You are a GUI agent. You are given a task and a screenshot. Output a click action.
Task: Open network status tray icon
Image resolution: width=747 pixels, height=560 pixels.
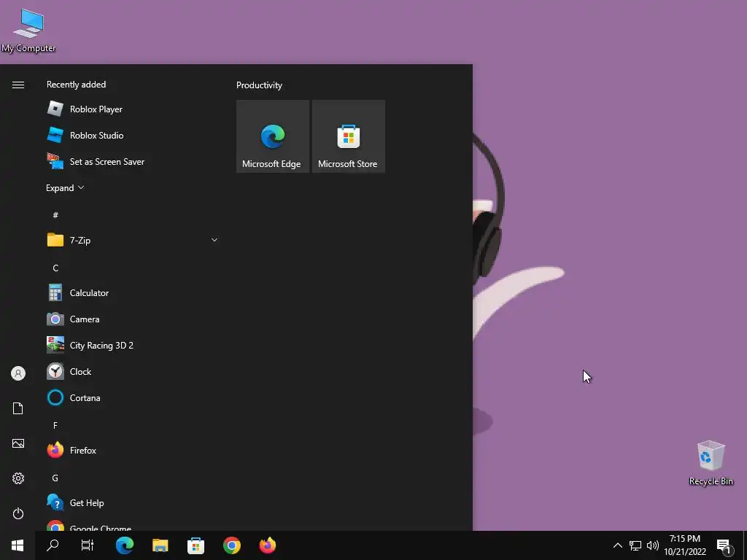(x=635, y=545)
